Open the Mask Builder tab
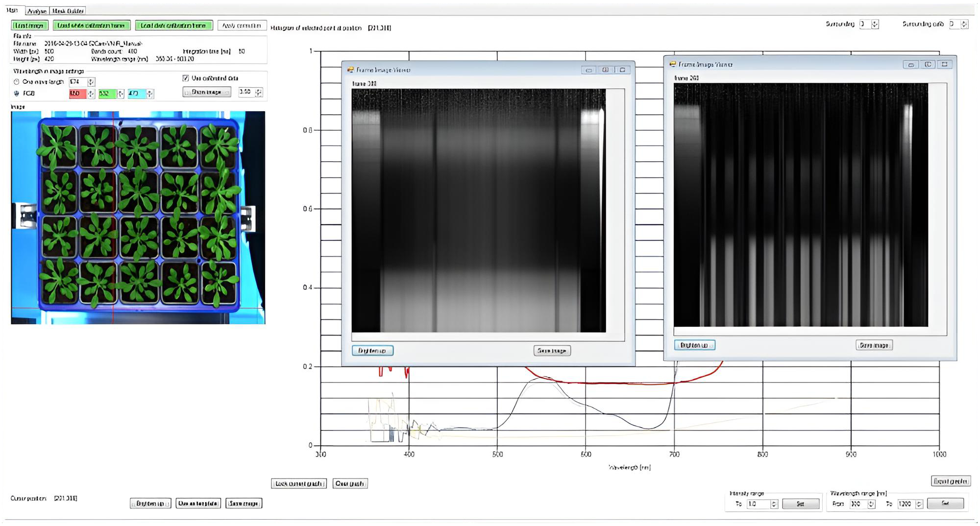The height and width of the screenshot is (526, 980). 68,11
